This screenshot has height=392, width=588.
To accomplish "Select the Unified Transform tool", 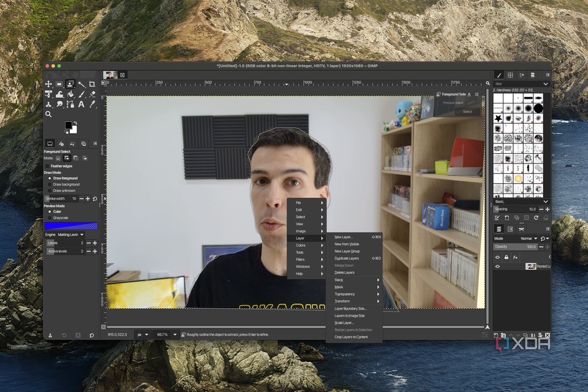I will click(x=48, y=94).
